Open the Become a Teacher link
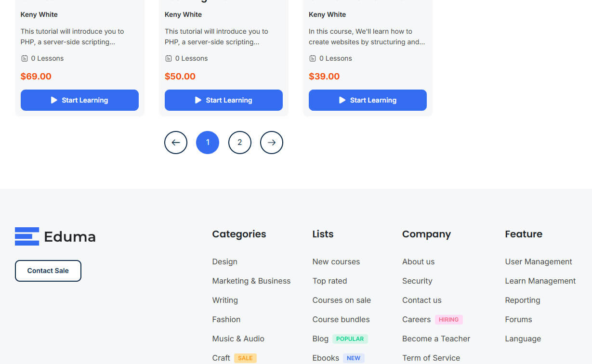 [x=436, y=339]
